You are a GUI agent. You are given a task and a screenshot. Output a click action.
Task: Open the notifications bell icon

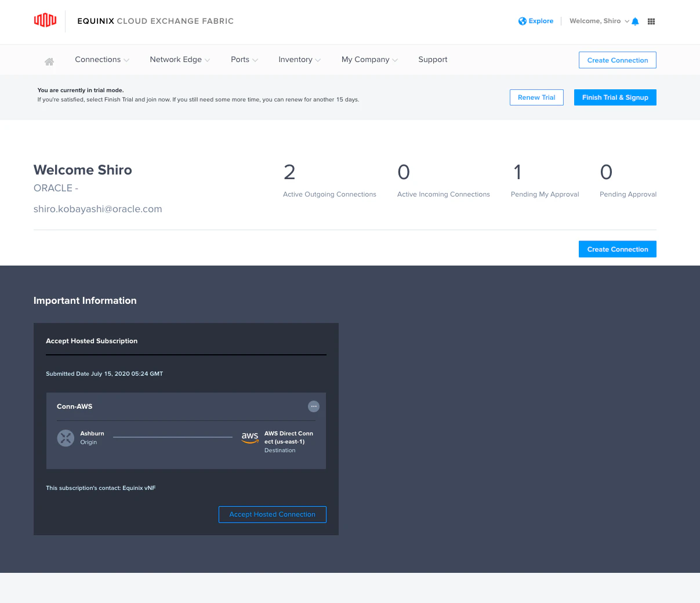tap(635, 21)
